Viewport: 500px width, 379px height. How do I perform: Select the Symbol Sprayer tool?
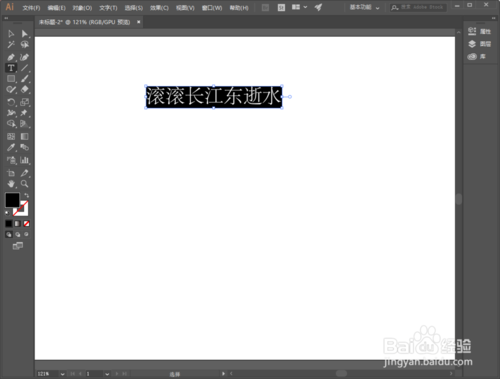click(x=11, y=160)
